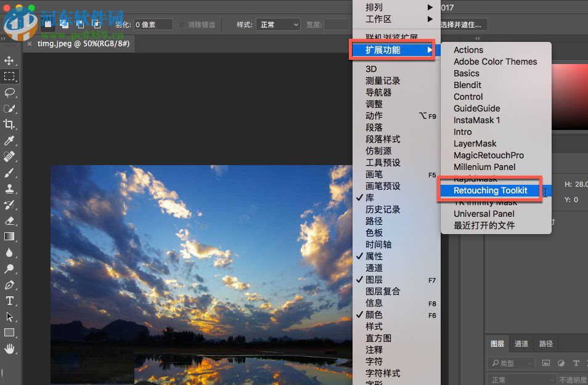
Task: Select the Lasso tool
Action: pyautogui.click(x=9, y=93)
